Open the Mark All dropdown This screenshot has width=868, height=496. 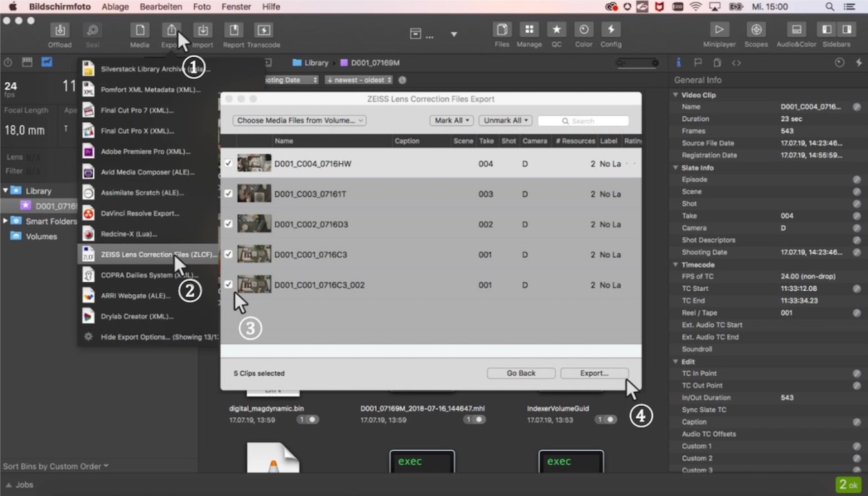click(451, 120)
